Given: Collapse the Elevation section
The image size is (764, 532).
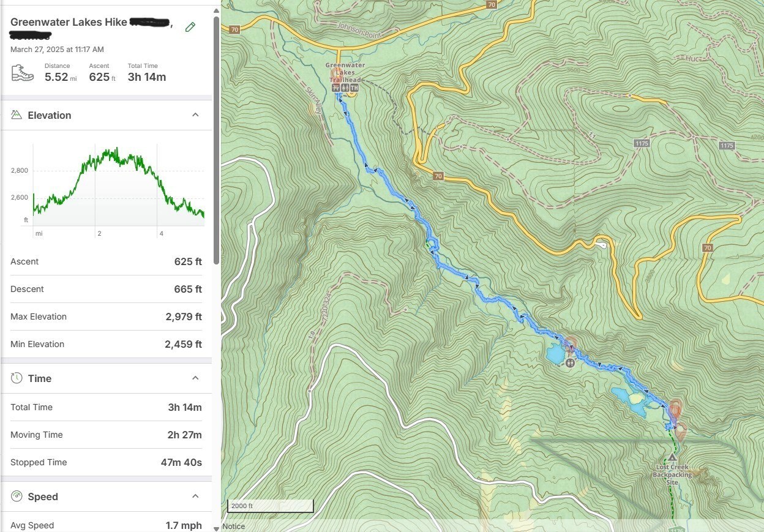Looking at the screenshot, I should click(195, 115).
